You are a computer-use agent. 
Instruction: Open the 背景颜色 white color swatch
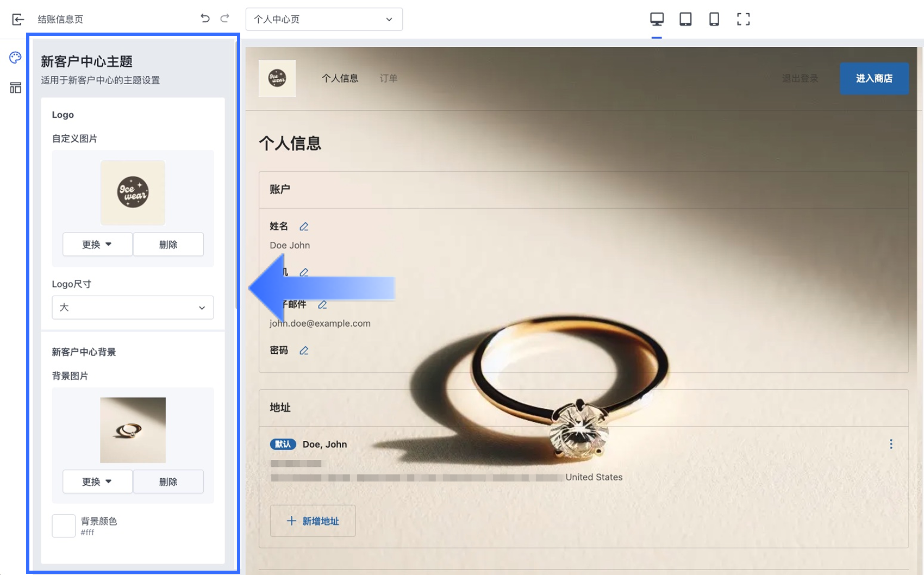(64, 526)
